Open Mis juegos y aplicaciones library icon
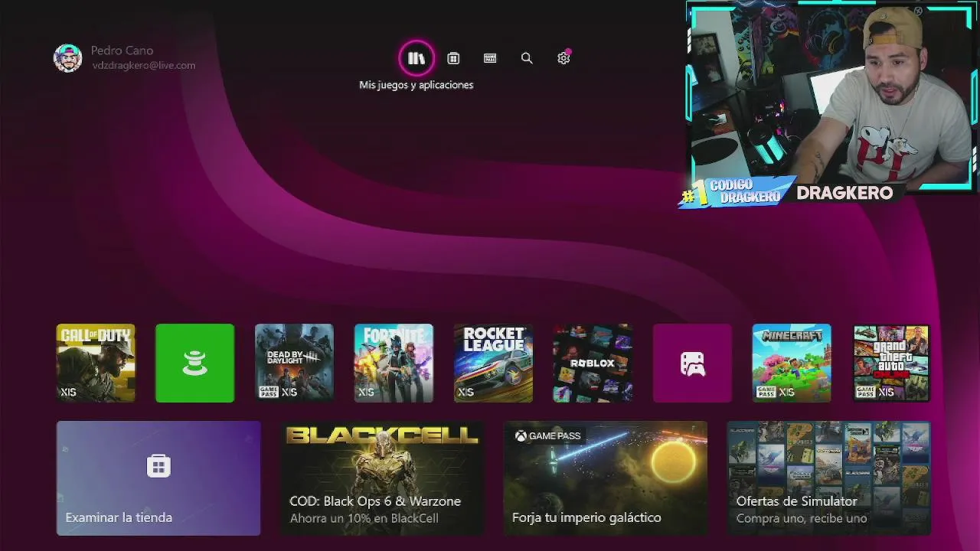The width and height of the screenshot is (980, 551). [x=416, y=58]
